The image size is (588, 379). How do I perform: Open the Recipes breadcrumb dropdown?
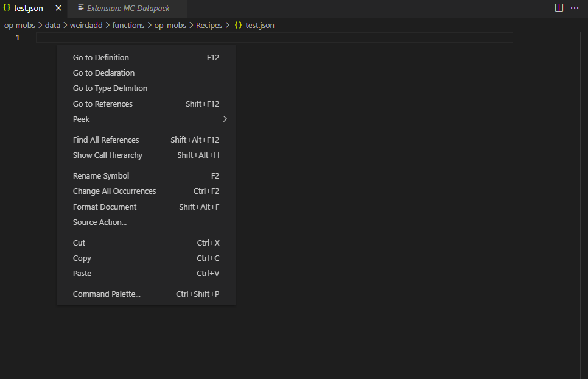pyautogui.click(x=209, y=25)
